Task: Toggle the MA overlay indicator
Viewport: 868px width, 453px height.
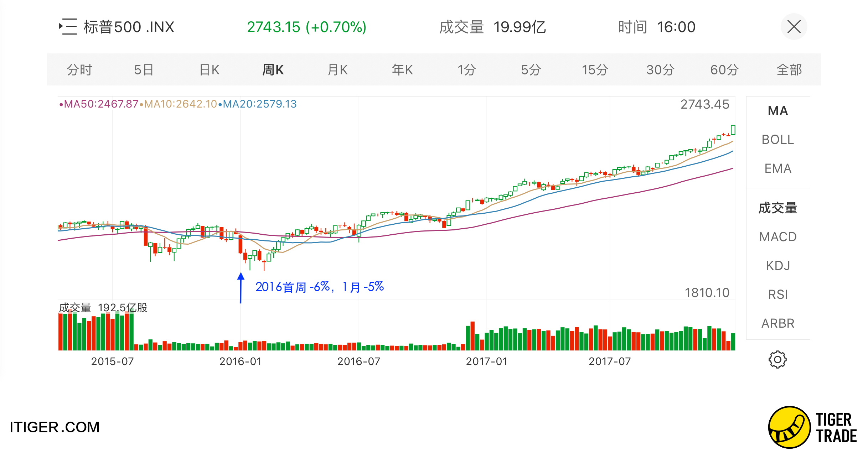Action: [777, 111]
